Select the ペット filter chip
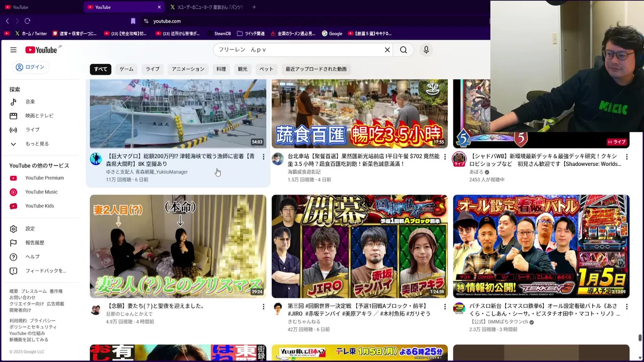Screen dimensions: 644x362 (x=266, y=69)
